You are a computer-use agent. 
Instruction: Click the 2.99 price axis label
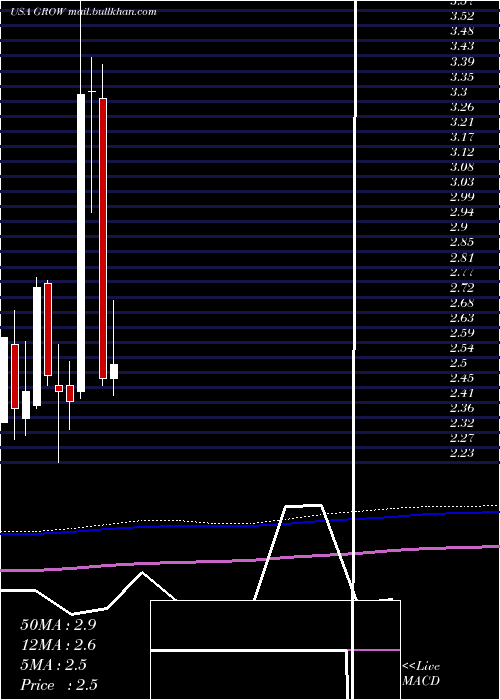462,197
